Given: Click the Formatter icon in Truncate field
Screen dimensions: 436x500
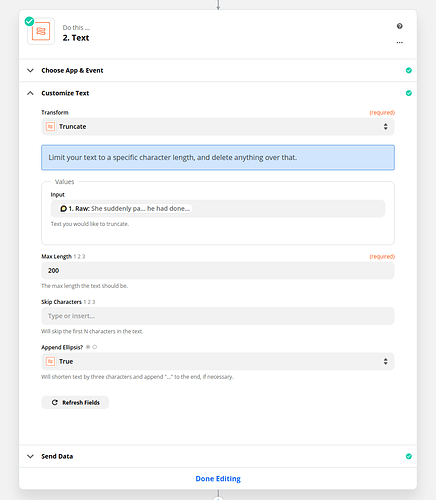Looking at the screenshot, I should tap(50, 127).
